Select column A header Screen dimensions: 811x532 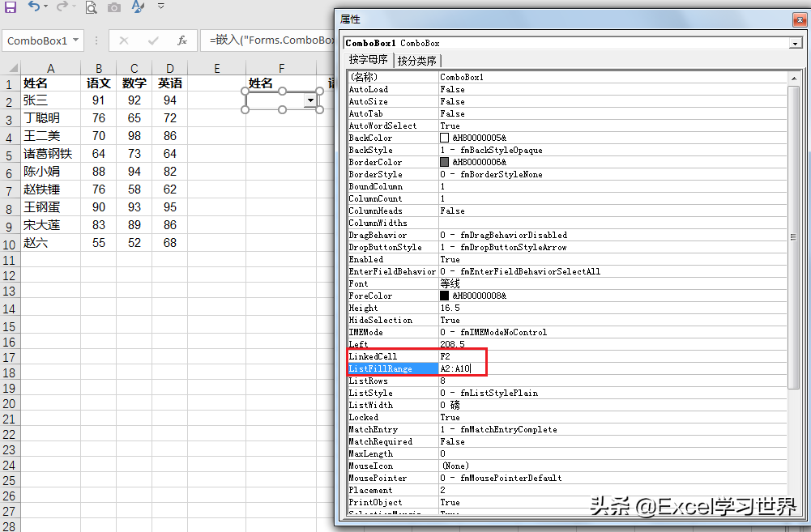50,68
